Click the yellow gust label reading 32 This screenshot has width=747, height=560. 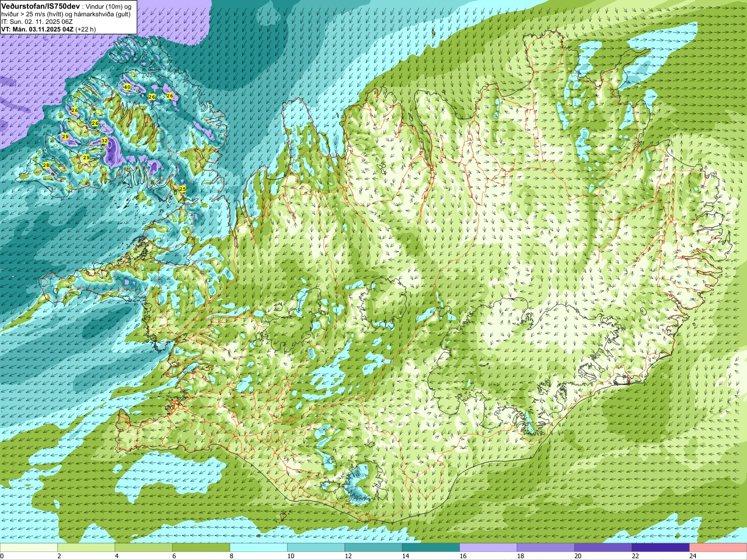pyautogui.click(x=104, y=141)
